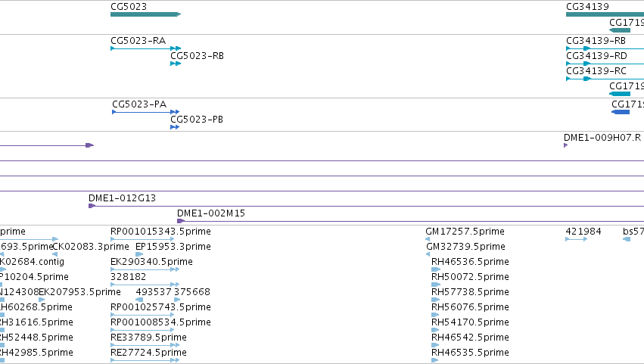Select the CG5023 gene bar
Image resolution: width=644 pixels, height=364 pixels.
pyautogui.click(x=146, y=14)
